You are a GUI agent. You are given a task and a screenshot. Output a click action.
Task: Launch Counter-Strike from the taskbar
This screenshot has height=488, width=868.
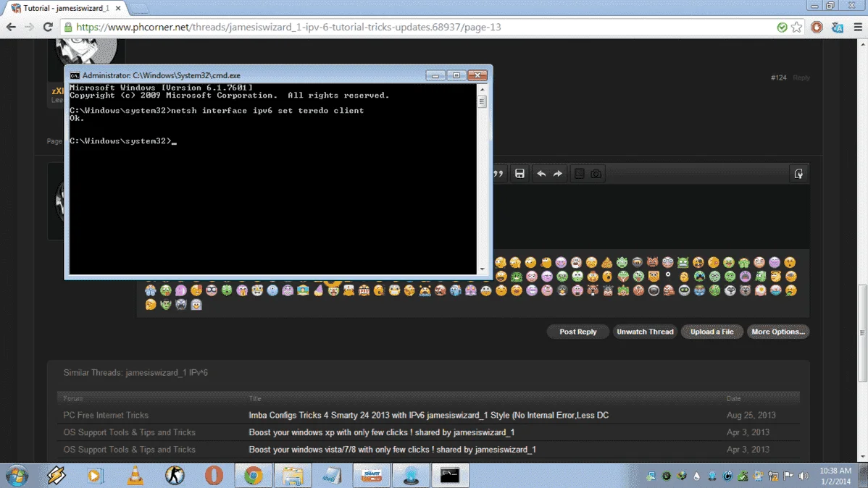click(x=175, y=475)
